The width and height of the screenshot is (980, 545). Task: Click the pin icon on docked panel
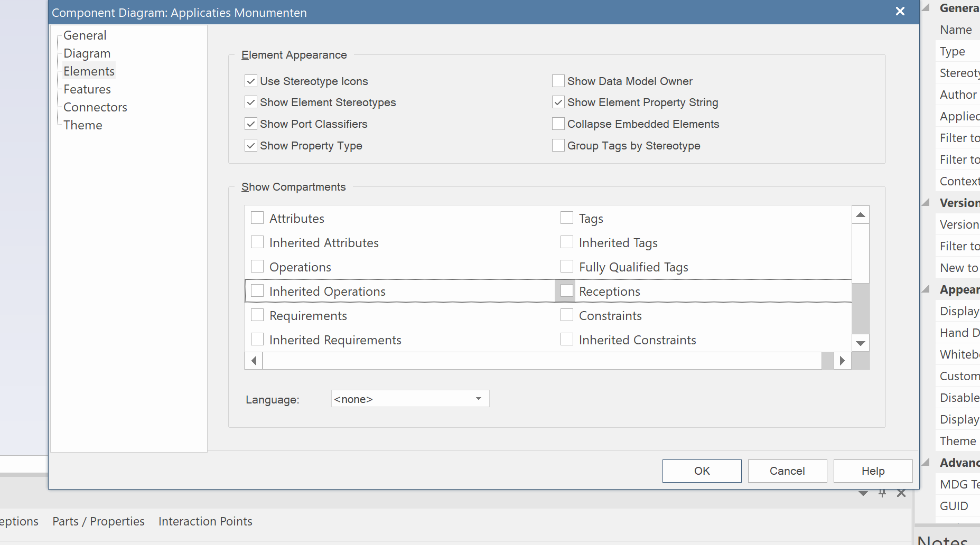pos(882,493)
